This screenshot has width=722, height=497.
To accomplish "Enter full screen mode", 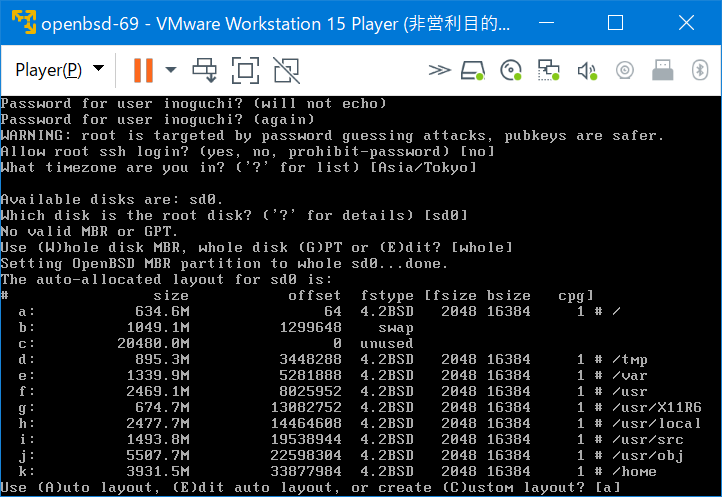I will click(x=245, y=70).
